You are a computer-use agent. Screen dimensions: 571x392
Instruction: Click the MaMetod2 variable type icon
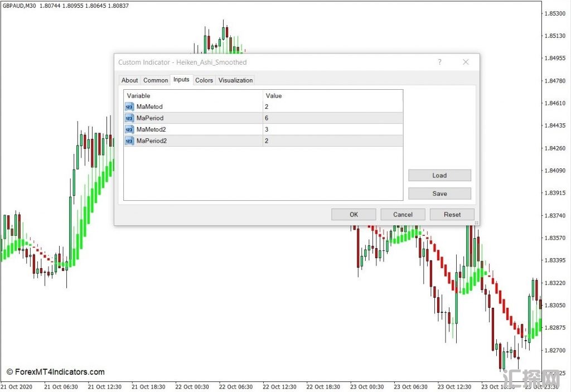click(129, 129)
